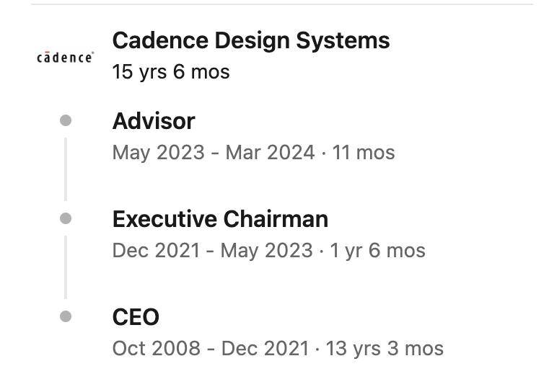Click the timeline bullet beside CEO

[x=66, y=316]
